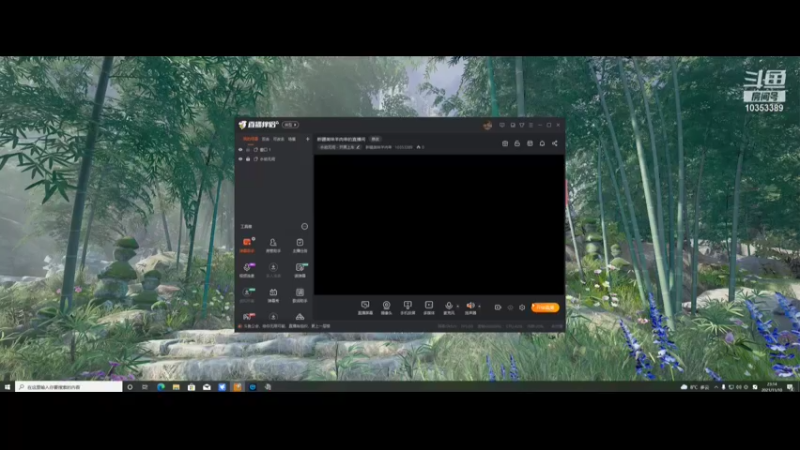Screen dimensions: 800x450
Task: Click the bell icon above the preview area
Action: (542, 143)
